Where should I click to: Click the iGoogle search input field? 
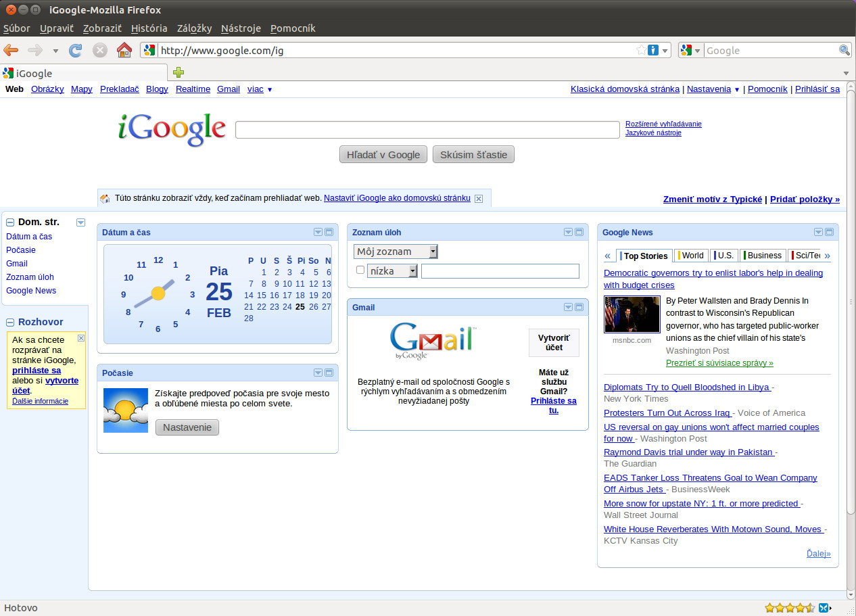point(427,130)
